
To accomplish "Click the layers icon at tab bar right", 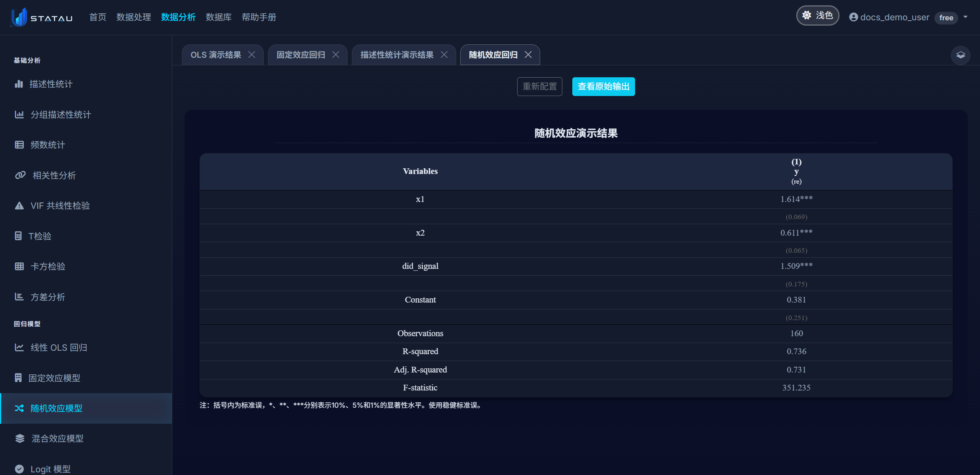I will click(x=960, y=55).
